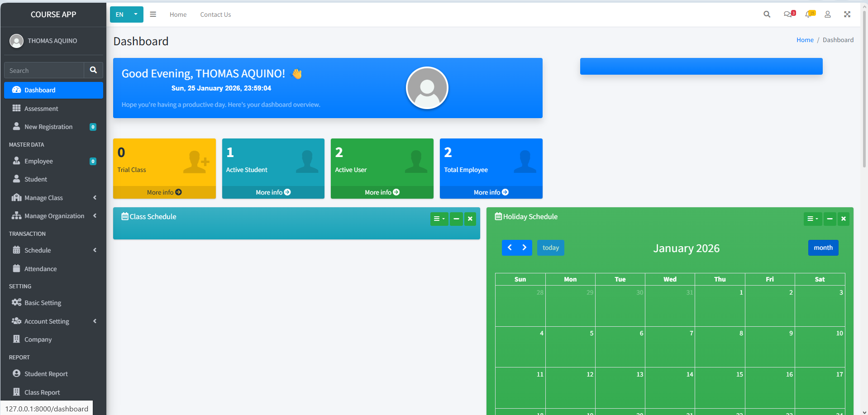Click the sidebar search button
Viewport: 868px width, 415px height.
click(x=93, y=70)
